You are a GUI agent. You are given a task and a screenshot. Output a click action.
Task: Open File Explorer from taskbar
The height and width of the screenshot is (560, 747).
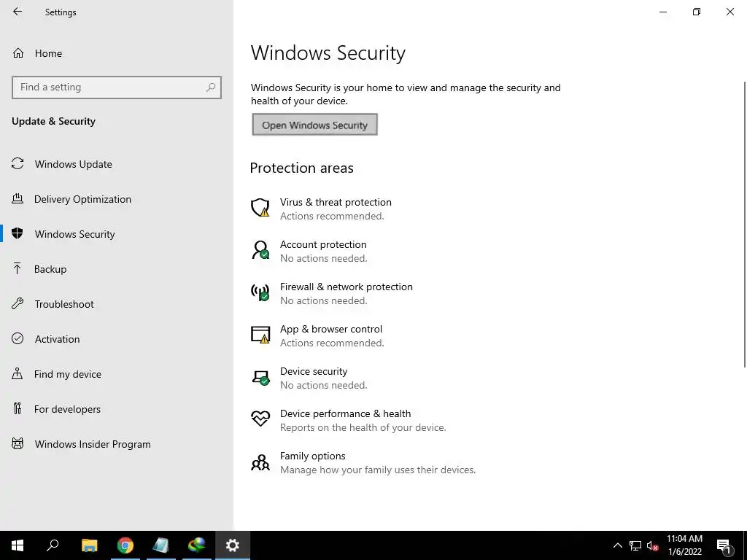(x=89, y=545)
